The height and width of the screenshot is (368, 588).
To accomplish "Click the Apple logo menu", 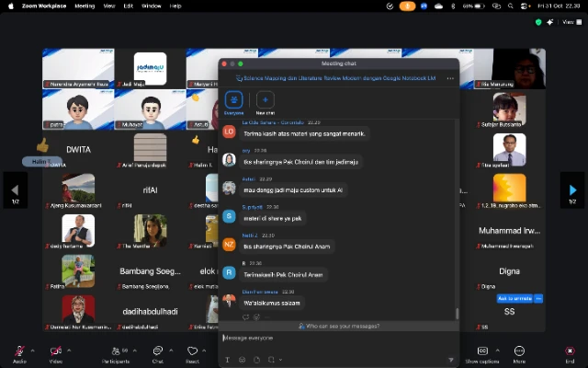I will [x=11, y=6].
